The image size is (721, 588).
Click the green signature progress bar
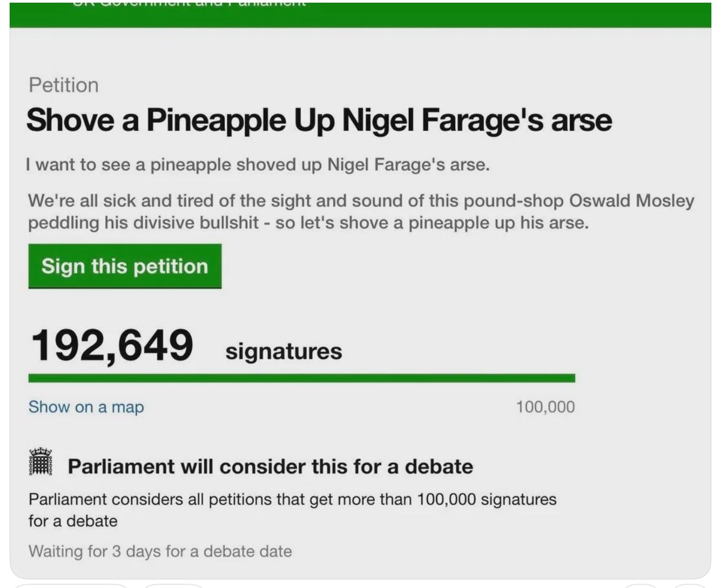pyautogui.click(x=302, y=378)
